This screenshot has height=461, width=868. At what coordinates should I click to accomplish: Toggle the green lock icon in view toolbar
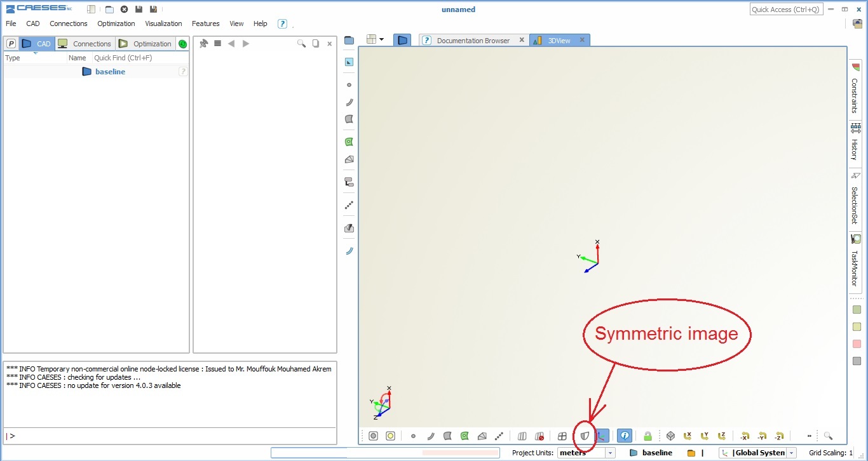pos(648,436)
